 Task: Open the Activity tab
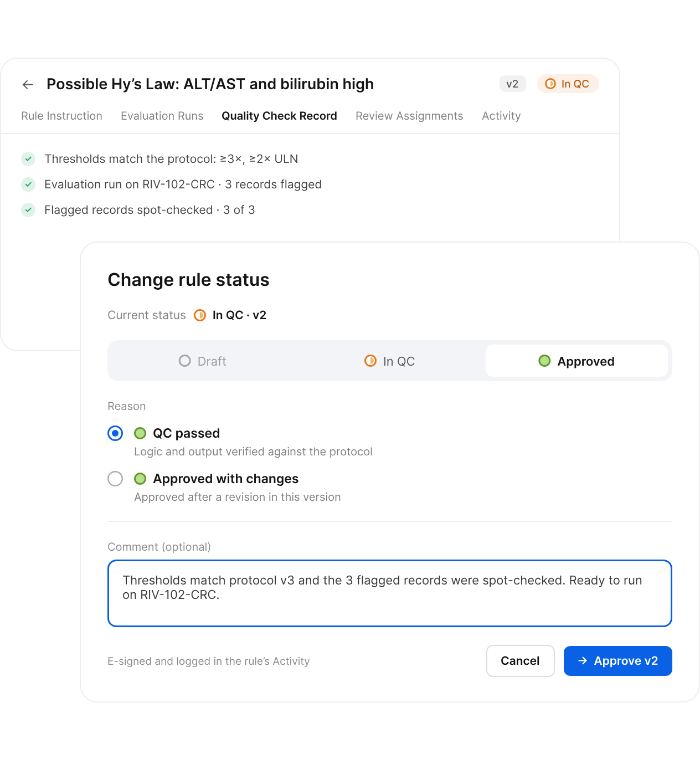(x=501, y=116)
